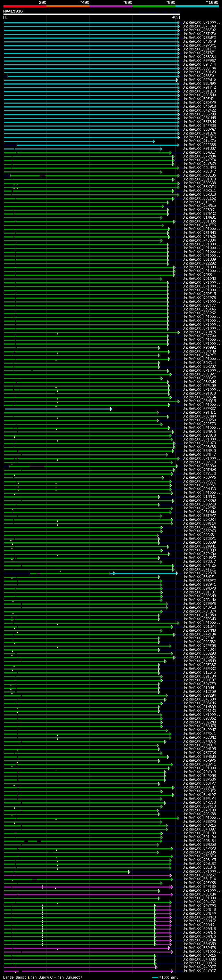Click the white query sequence ruler bar
The height and width of the screenshot is (980, 222).
[x=92, y=15]
